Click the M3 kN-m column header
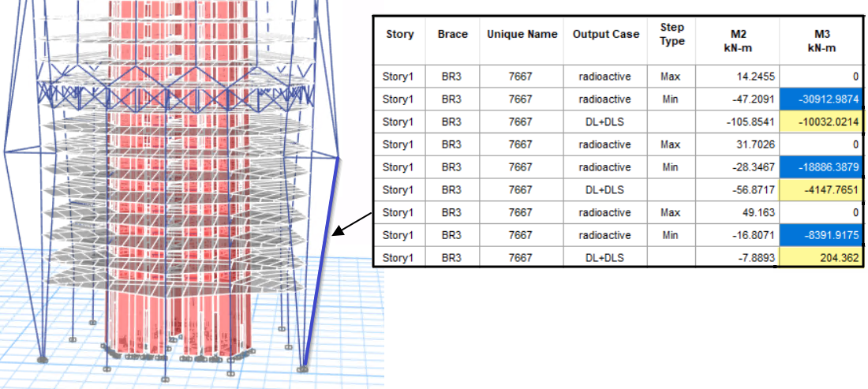 (x=821, y=41)
